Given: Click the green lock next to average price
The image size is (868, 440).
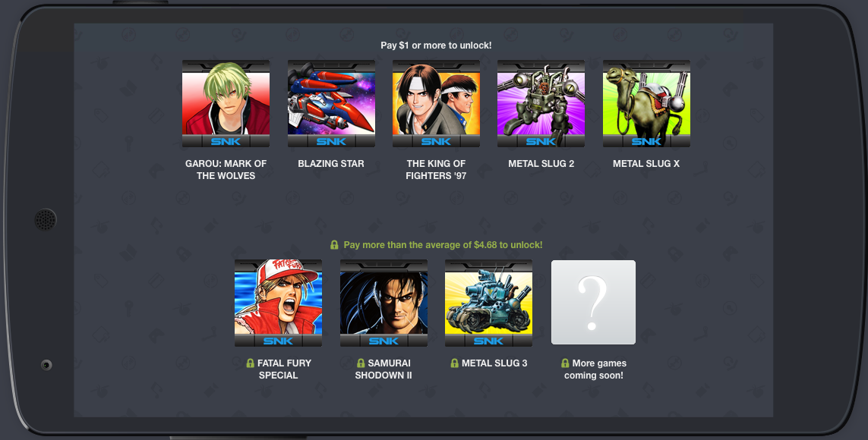Looking at the screenshot, I should click(334, 244).
